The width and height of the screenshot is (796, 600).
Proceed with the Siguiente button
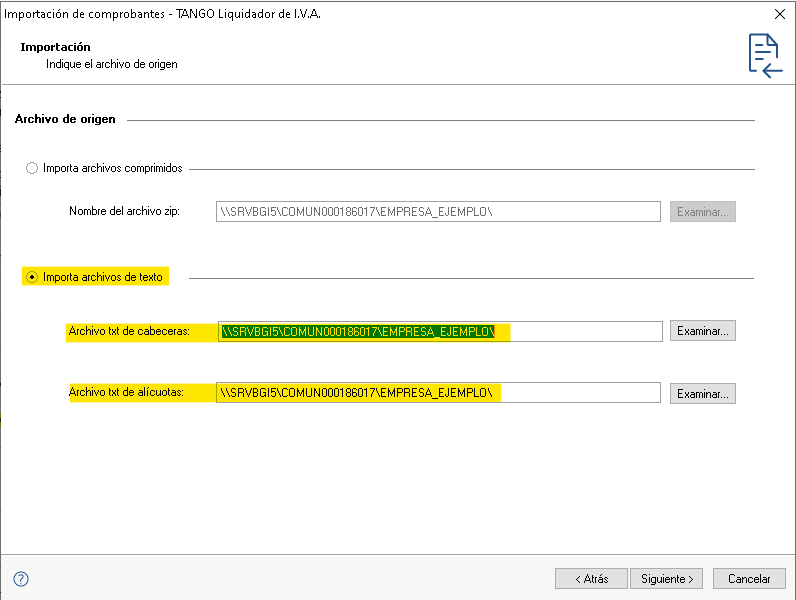pos(667,579)
